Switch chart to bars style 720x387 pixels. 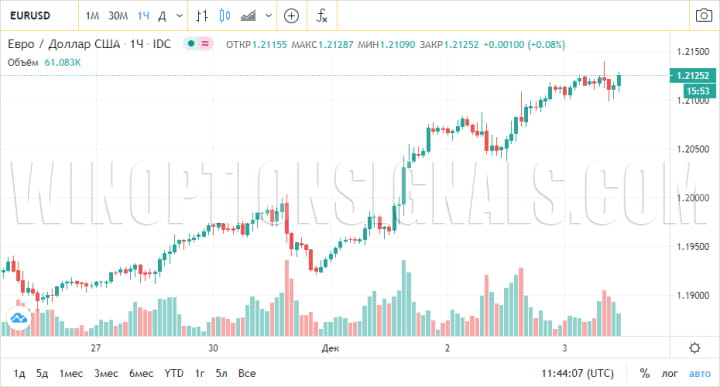pyautogui.click(x=202, y=16)
